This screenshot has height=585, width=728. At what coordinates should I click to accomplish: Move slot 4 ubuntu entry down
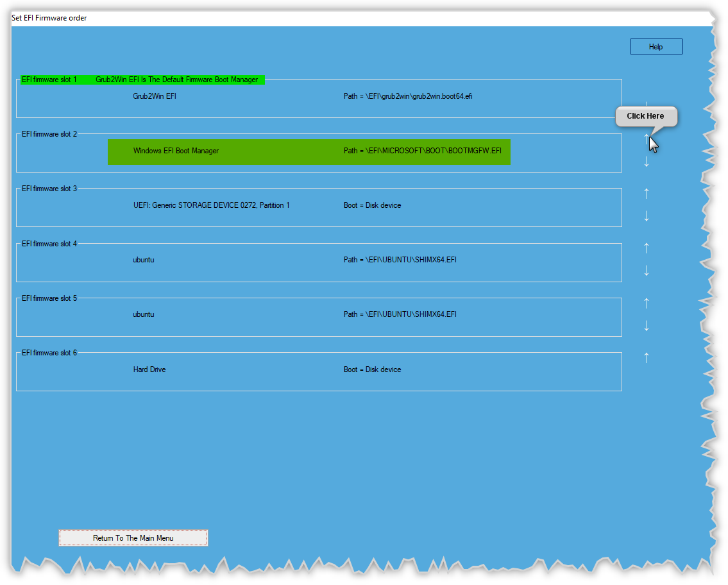click(x=647, y=271)
